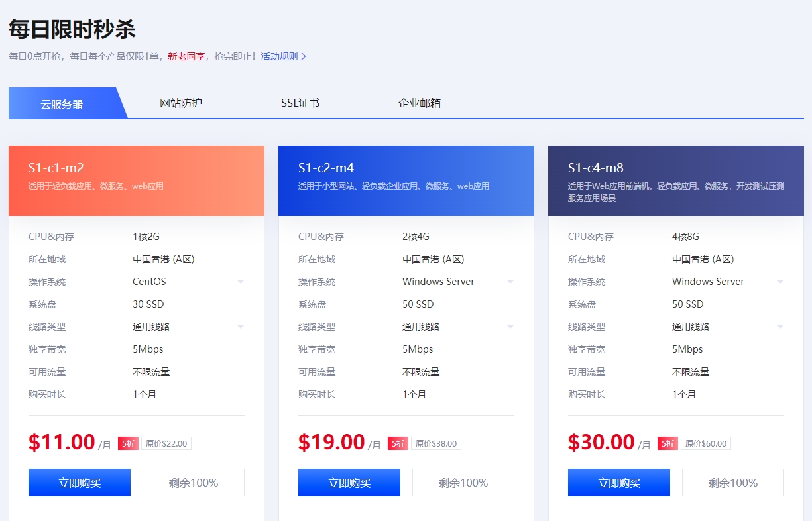Expand 线路类型 dropdown on S1-c4-m8 card
The width and height of the screenshot is (812, 521).
point(728,327)
